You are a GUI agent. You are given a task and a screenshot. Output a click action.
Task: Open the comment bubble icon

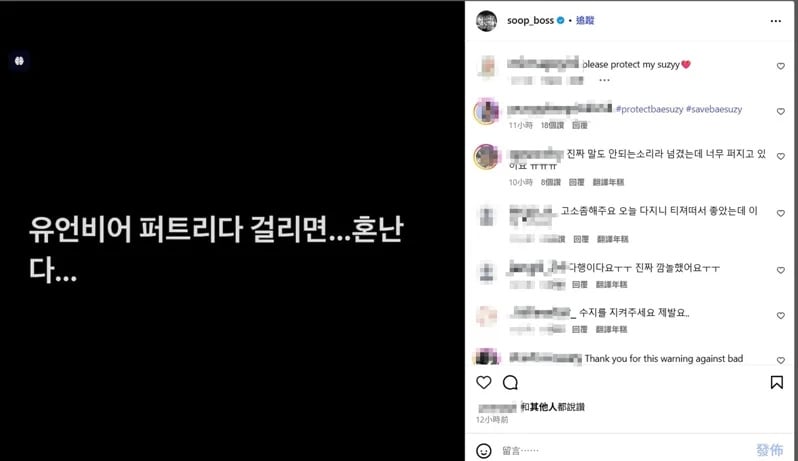pos(510,382)
